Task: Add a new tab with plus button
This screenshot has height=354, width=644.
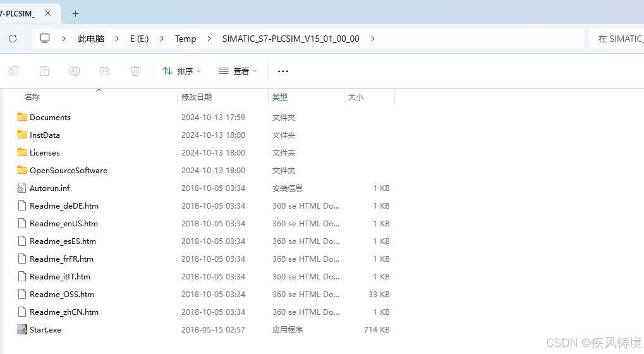Action: click(x=75, y=13)
